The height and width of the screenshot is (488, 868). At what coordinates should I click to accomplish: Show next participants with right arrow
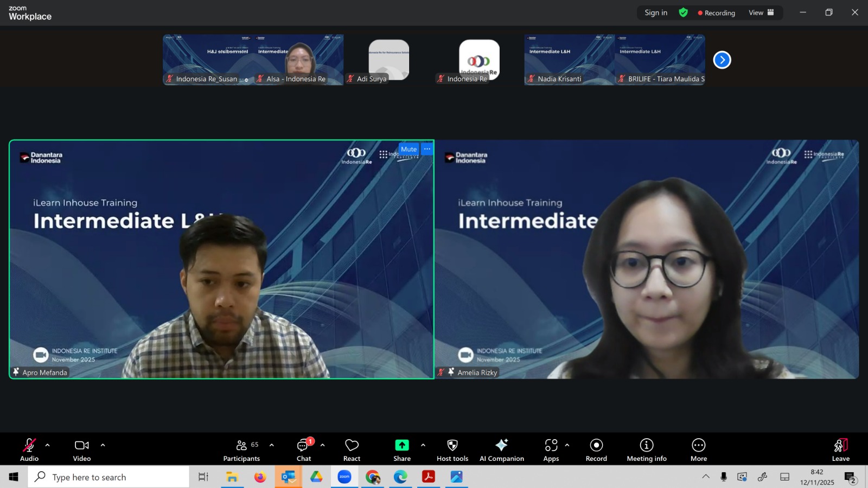[722, 60]
